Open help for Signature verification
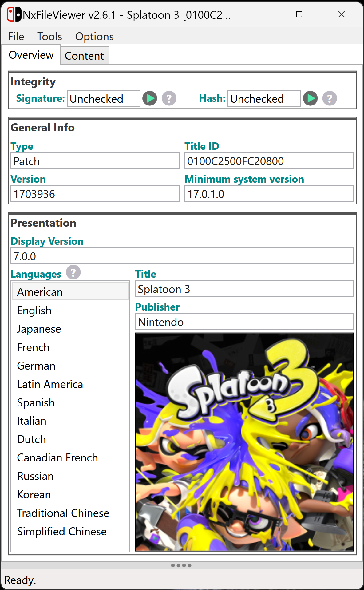 click(x=169, y=98)
